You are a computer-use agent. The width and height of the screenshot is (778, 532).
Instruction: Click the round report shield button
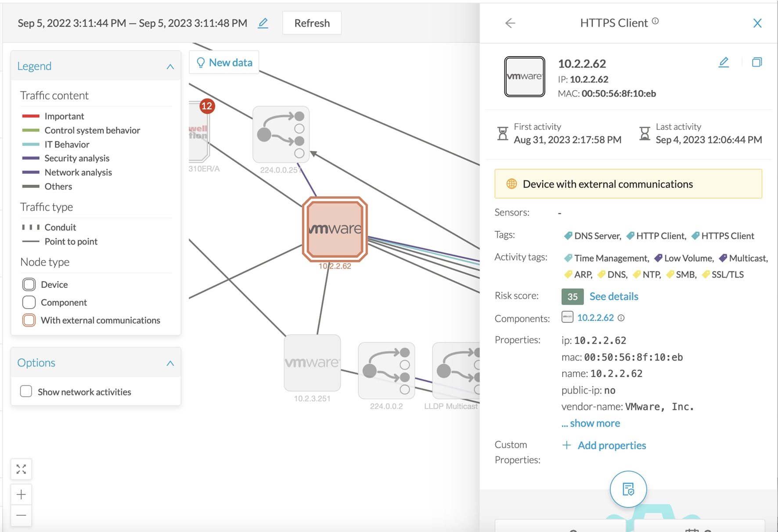pyautogui.click(x=628, y=489)
